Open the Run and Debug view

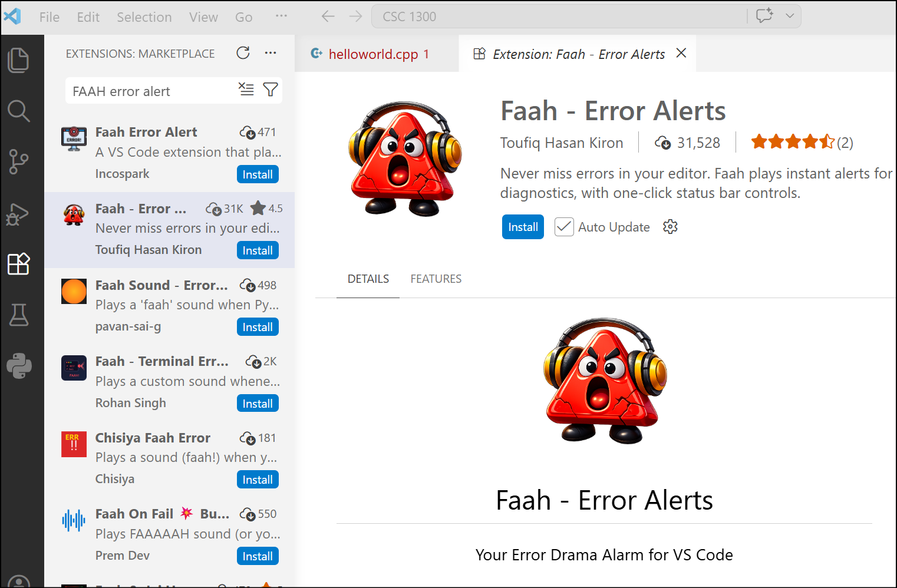pyautogui.click(x=18, y=214)
